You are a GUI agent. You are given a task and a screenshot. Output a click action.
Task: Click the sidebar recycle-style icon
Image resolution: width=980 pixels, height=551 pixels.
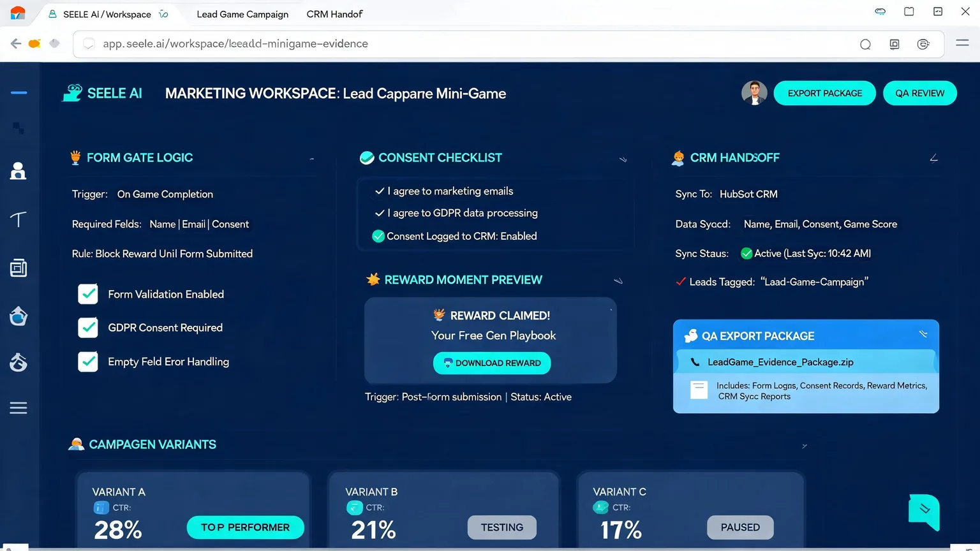pos(19,362)
